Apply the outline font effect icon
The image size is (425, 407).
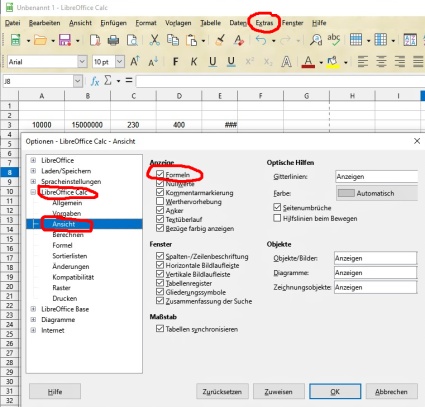(x=286, y=62)
